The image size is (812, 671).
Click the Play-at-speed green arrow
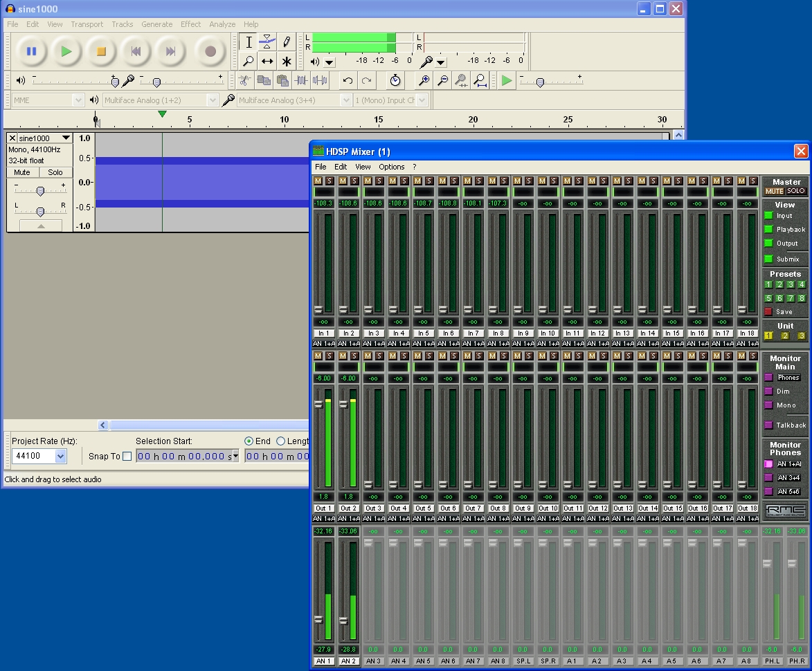(507, 80)
